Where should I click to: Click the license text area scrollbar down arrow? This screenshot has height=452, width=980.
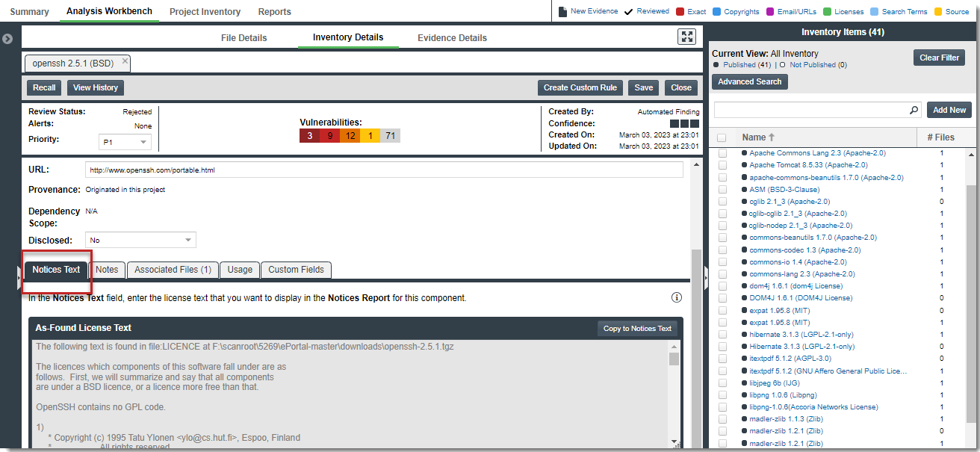coord(674,442)
